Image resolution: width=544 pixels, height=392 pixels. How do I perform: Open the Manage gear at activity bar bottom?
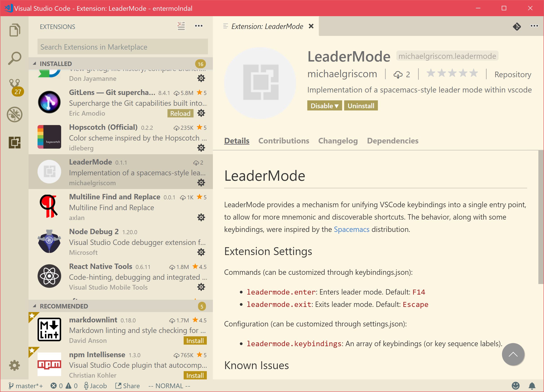coord(14,366)
